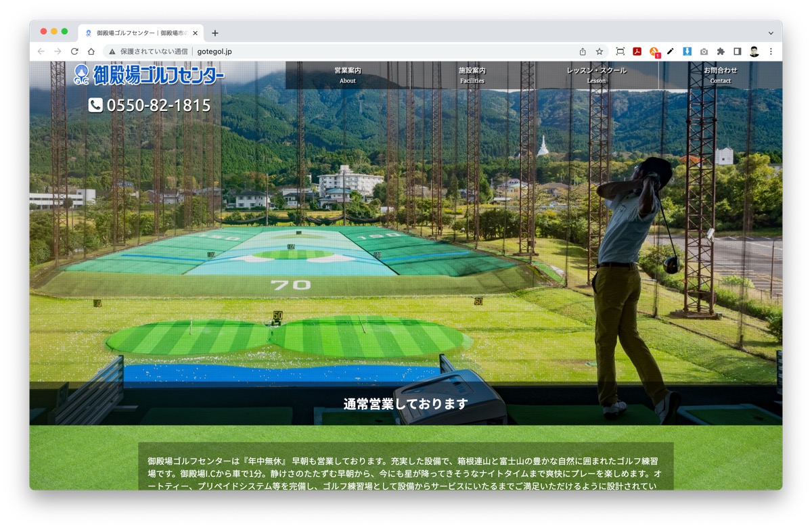Click the full-page capture extension icon
812x529 pixels.
(620, 51)
